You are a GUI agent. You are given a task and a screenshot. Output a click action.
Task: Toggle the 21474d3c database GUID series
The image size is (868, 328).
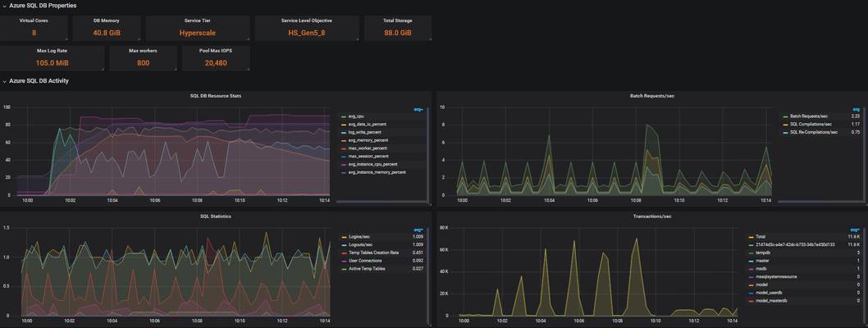(795, 244)
